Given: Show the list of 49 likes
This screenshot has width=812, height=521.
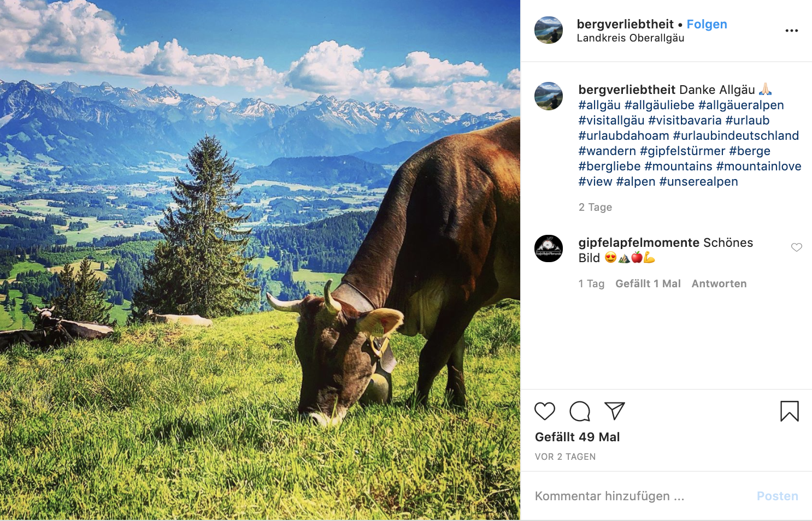Looking at the screenshot, I should [x=577, y=437].
